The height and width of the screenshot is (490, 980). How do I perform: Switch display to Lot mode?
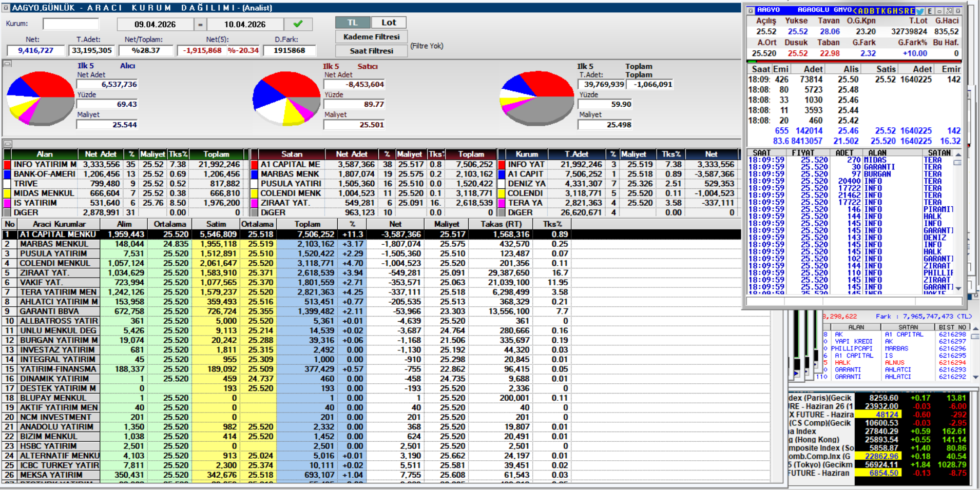pos(389,23)
